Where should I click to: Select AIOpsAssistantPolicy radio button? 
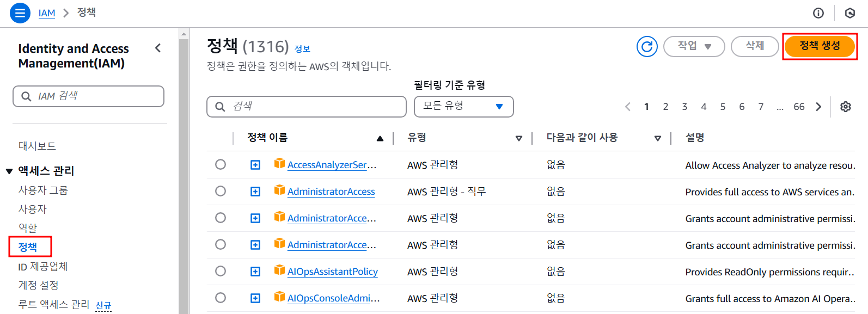pyautogui.click(x=221, y=271)
